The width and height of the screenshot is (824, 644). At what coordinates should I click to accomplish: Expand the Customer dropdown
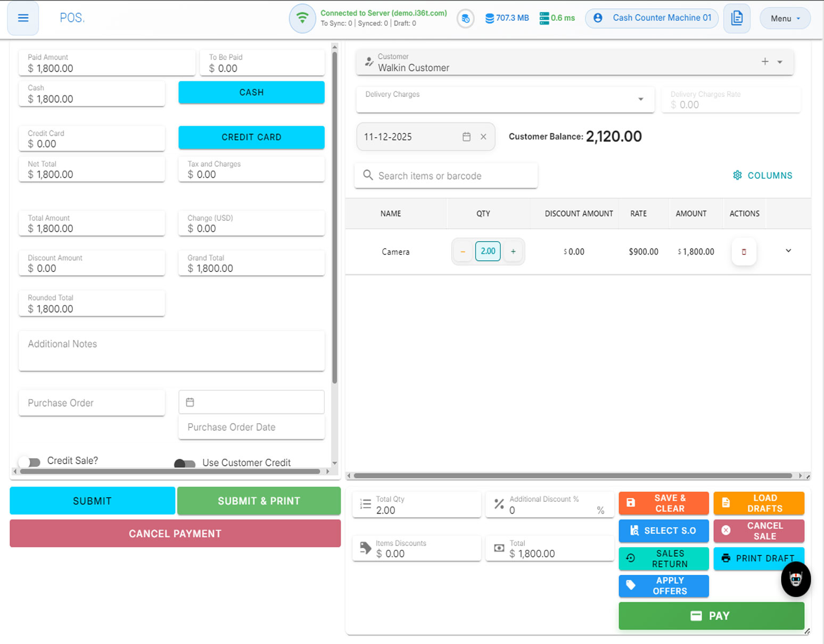click(780, 62)
